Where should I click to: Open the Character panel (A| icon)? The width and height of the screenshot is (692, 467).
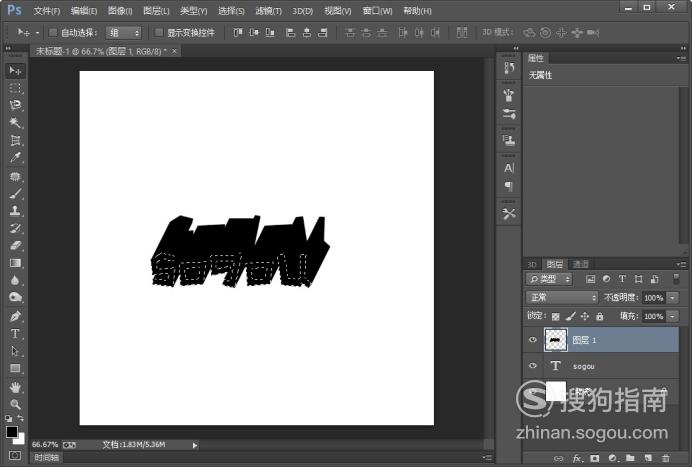tap(509, 168)
